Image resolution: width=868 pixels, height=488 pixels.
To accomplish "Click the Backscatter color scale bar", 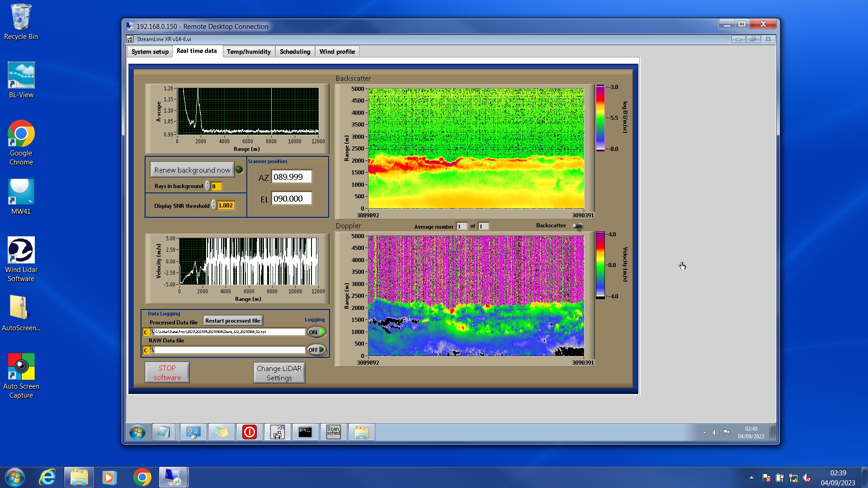I will tap(600, 118).
